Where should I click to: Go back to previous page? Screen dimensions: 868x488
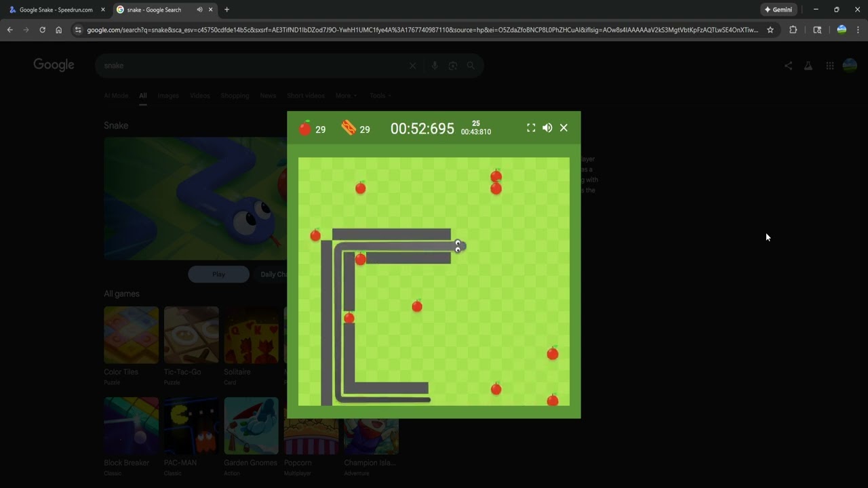point(9,30)
